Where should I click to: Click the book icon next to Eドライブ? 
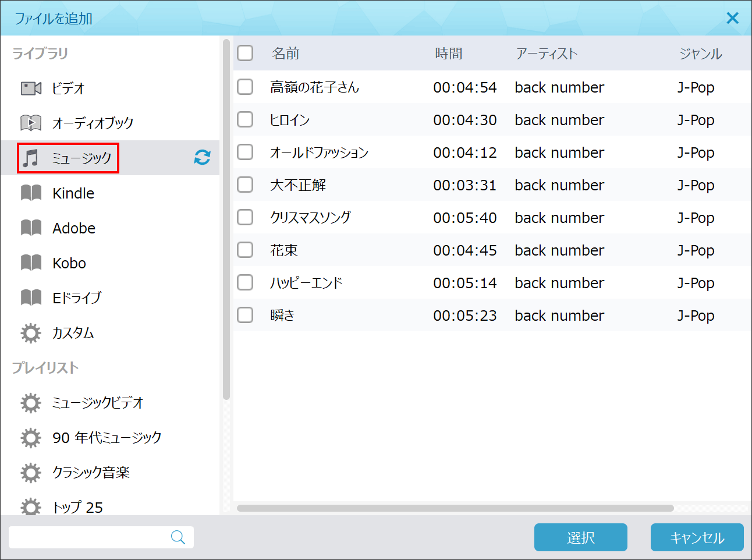31,297
